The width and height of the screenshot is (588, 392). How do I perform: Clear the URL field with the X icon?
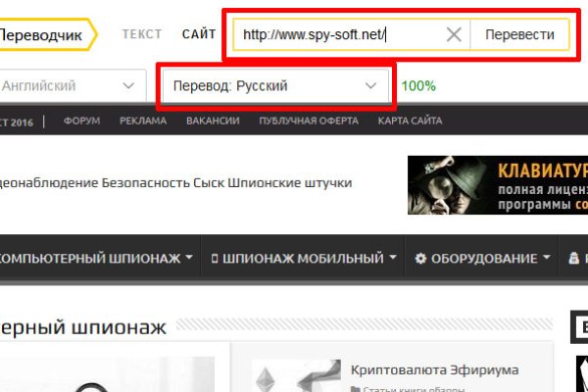pyautogui.click(x=454, y=35)
